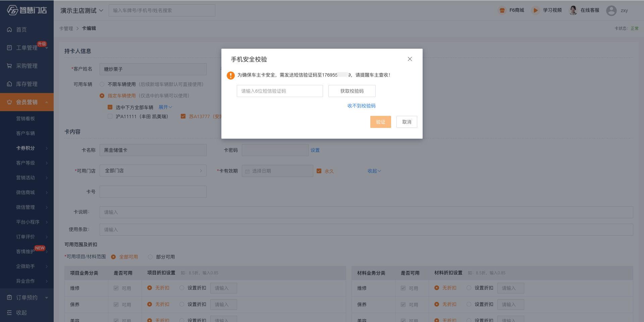Click the 智慧门店 logo
The width and height of the screenshot is (644, 322).
[x=27, y=10]
